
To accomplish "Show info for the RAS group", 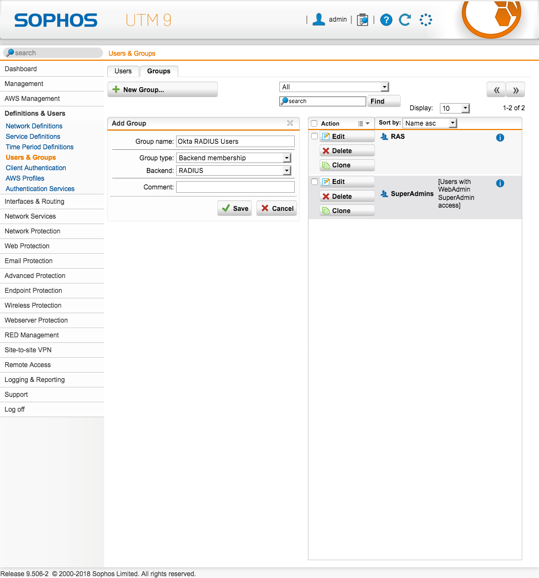I will point(500,137).
